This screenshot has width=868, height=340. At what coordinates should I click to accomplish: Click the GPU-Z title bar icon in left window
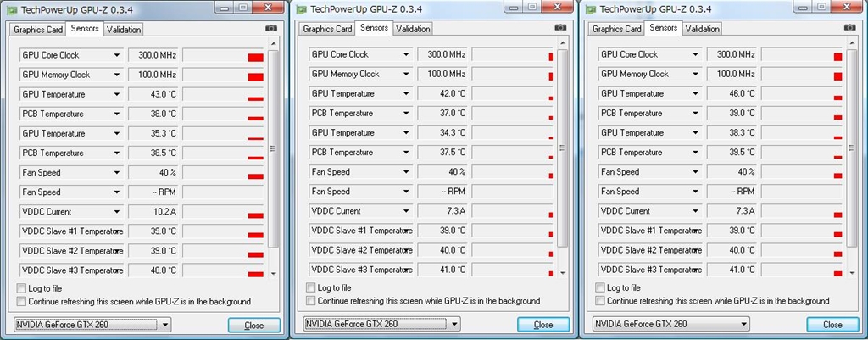point(11,9)
